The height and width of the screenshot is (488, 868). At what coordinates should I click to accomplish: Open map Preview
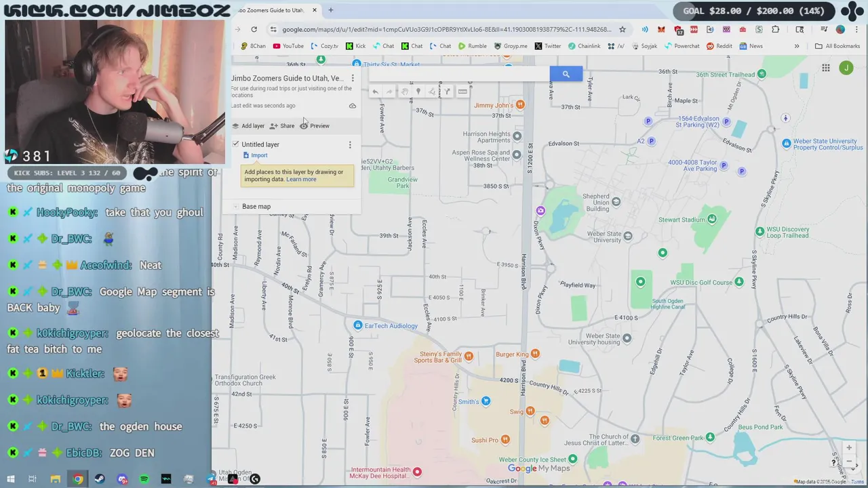pyautogui.click(x=315, y=126)
